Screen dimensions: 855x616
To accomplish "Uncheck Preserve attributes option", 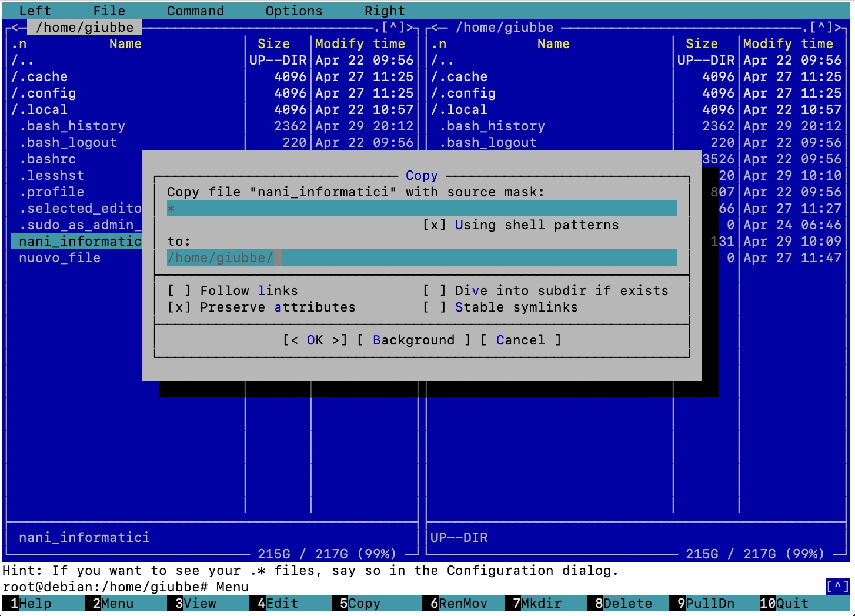I will [x=179, y=307].
